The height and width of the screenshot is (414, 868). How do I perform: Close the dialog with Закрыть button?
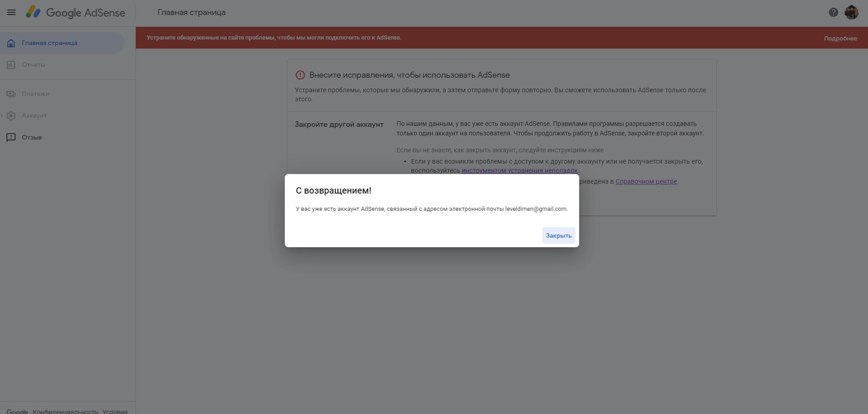point(559,235)
